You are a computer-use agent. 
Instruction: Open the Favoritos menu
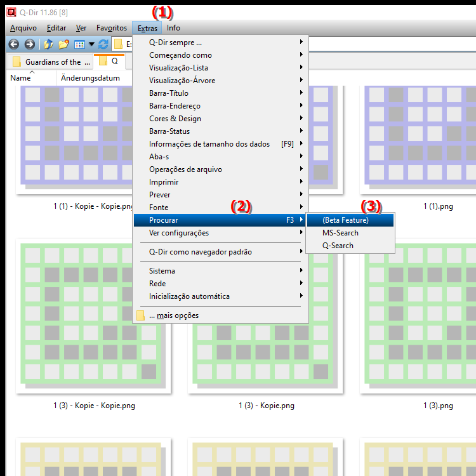[112, 28]
